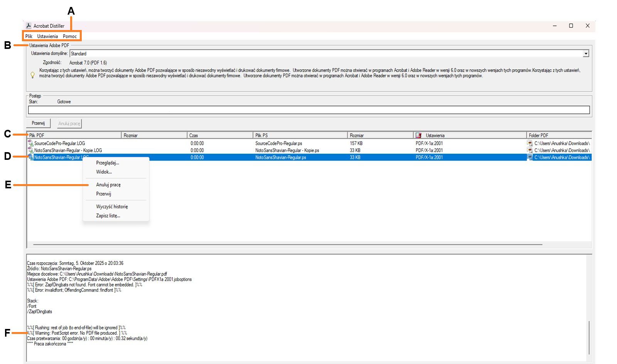Click the Postęp progress bar

(309, 110)
